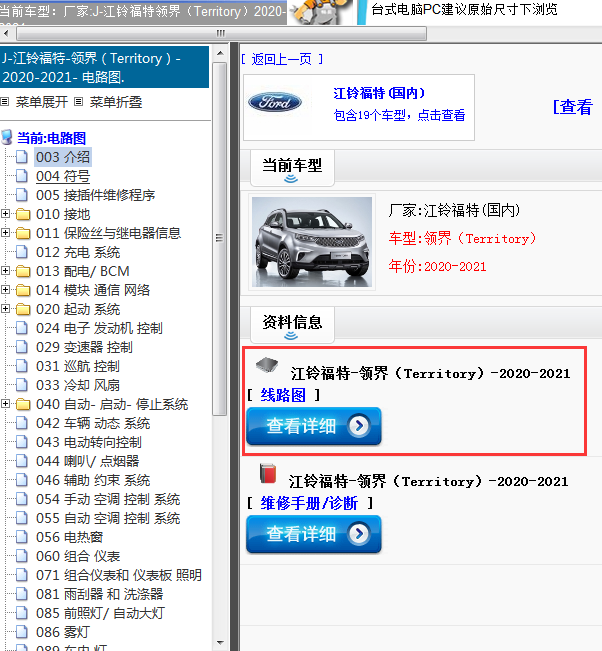Expand the 010 接地 tree node

coord(5,214)
